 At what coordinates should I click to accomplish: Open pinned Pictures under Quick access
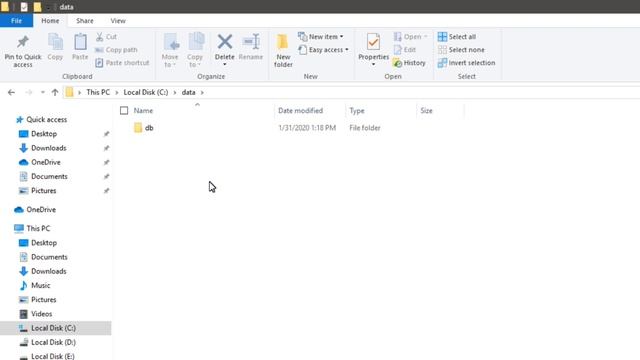(x=44, y=191)
